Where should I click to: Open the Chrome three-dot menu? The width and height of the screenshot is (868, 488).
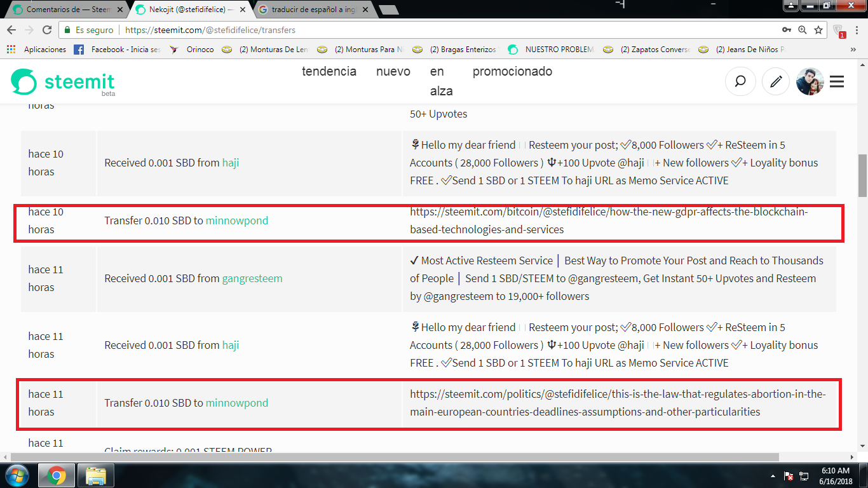857,30
